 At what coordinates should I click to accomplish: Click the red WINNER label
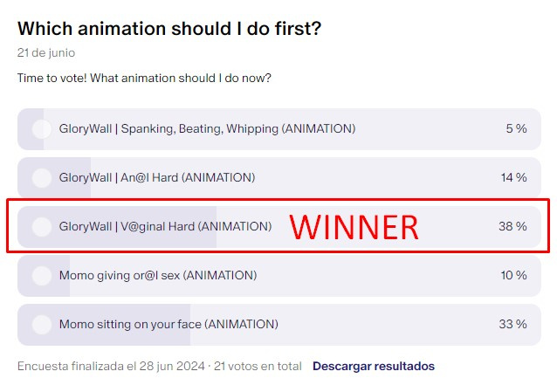point(354,228)
